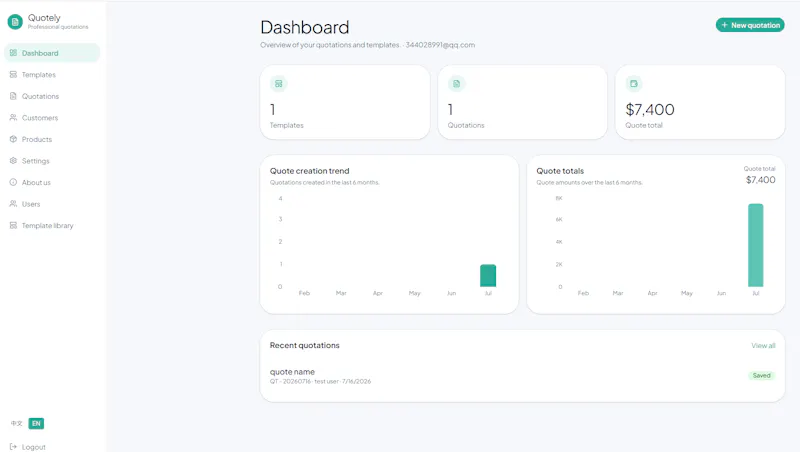Open Settings from the sidebar

(x=52, y=161)
